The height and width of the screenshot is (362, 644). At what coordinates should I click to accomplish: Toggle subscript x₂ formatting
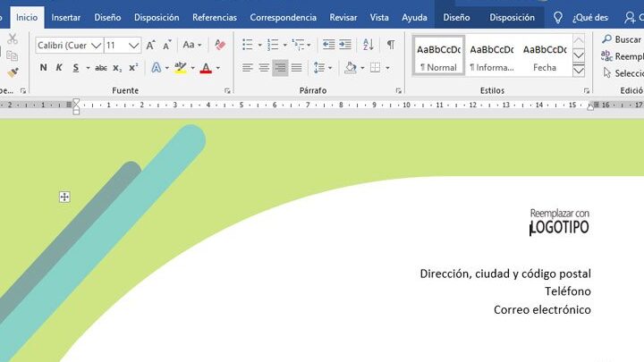[x=117, y=68]
